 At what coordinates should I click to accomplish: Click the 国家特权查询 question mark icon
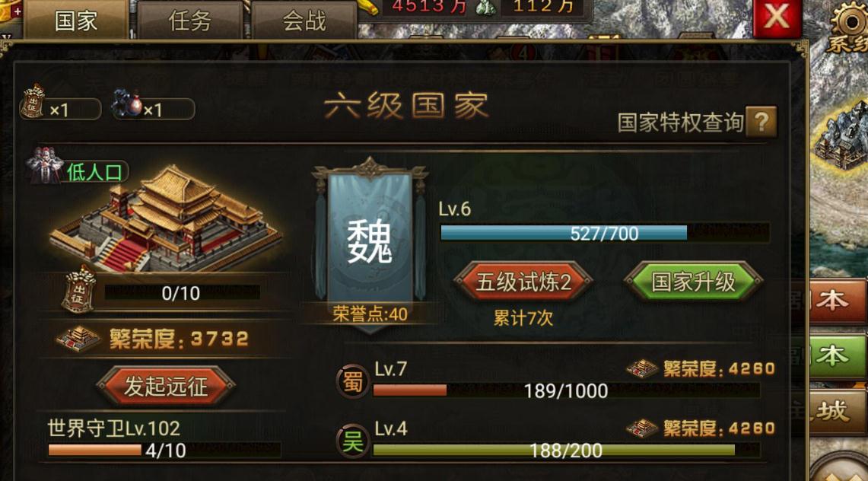click(x=761, y=122)
